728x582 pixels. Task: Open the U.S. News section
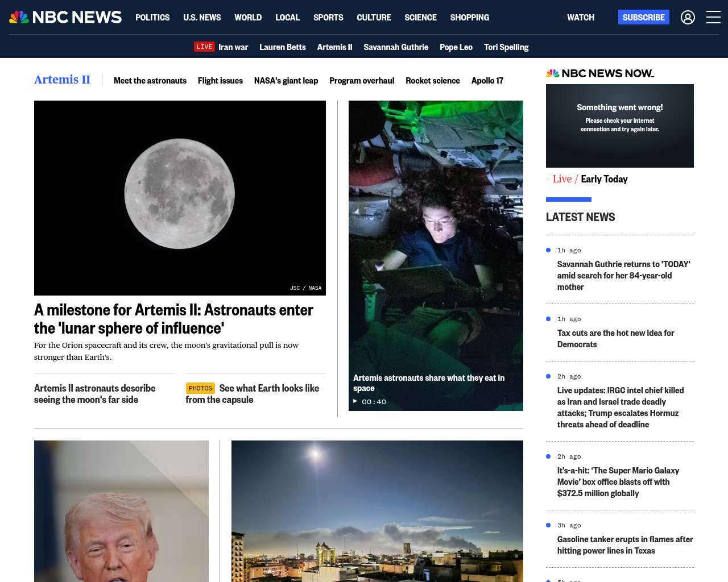tap(202, 18)
